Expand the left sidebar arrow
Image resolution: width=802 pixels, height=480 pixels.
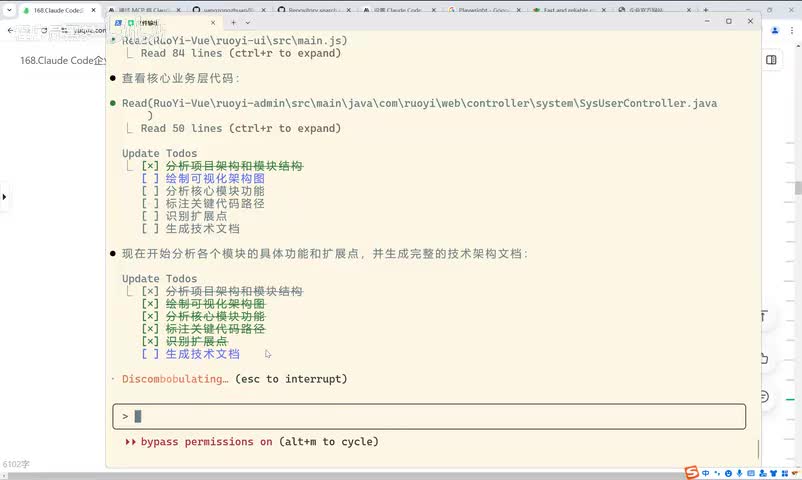tap(4, 197)
